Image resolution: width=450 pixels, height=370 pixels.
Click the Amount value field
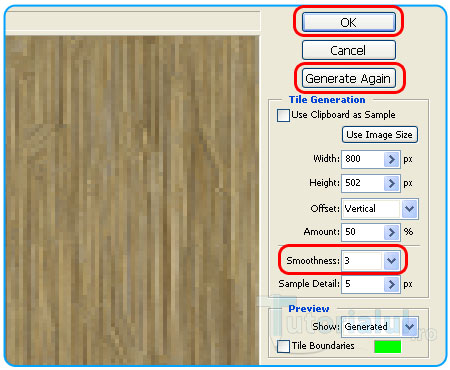363,232
